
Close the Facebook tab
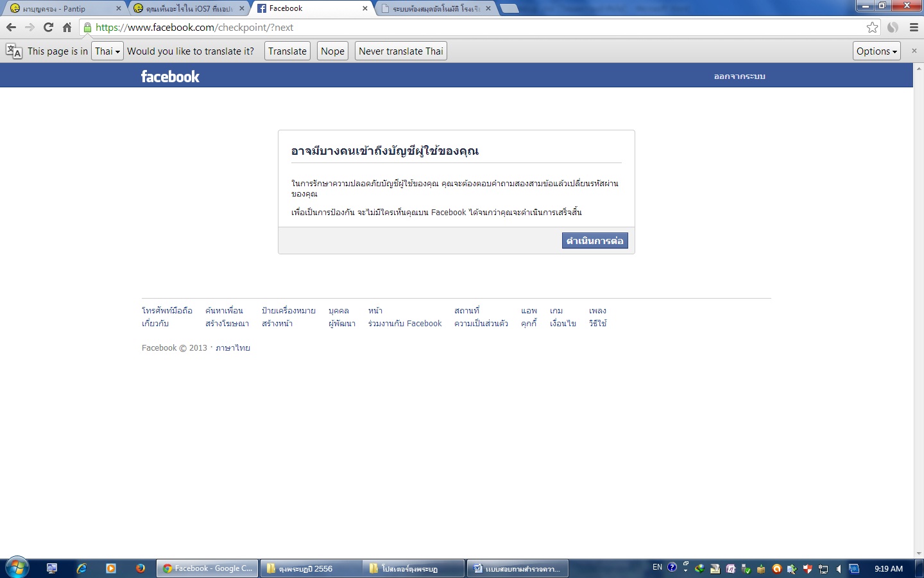[365, 8]
